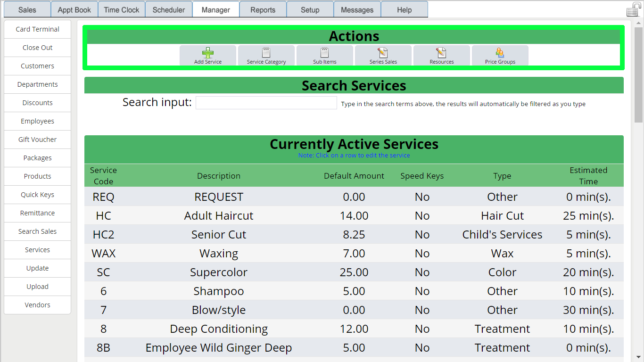Open the Scheduler tab

[x=169, y=9]
